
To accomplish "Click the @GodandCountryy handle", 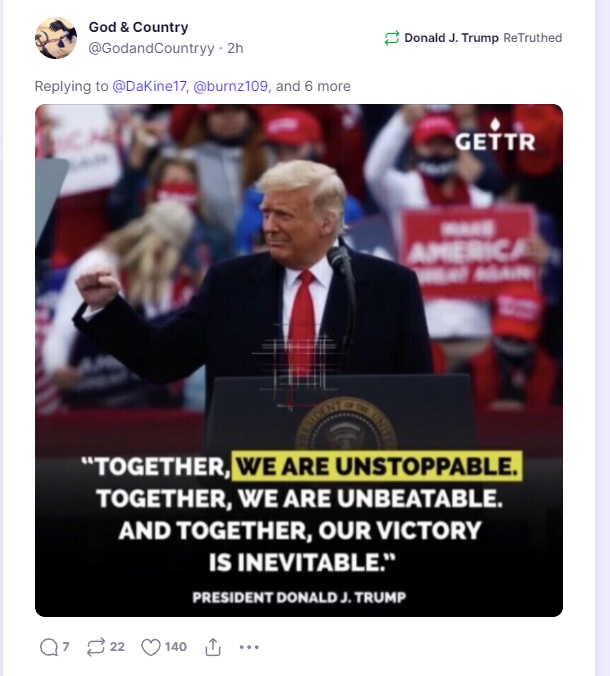I will [151, 48].
